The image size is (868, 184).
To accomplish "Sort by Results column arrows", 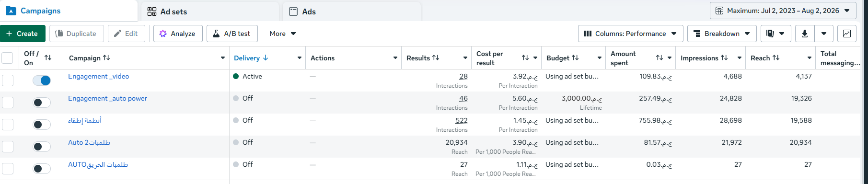I will (436, 57).
